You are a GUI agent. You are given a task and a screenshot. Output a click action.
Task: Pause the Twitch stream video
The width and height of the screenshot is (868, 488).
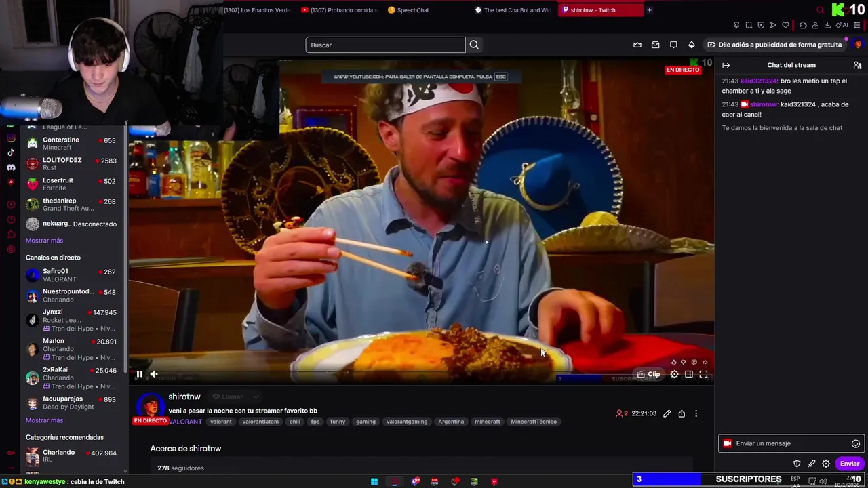140,374
